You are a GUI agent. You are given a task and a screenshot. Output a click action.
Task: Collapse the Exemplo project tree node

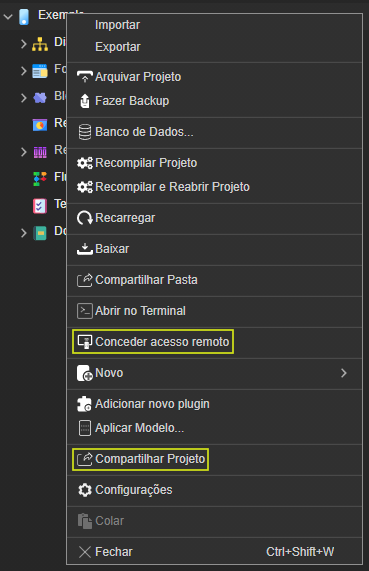(8, 16)
